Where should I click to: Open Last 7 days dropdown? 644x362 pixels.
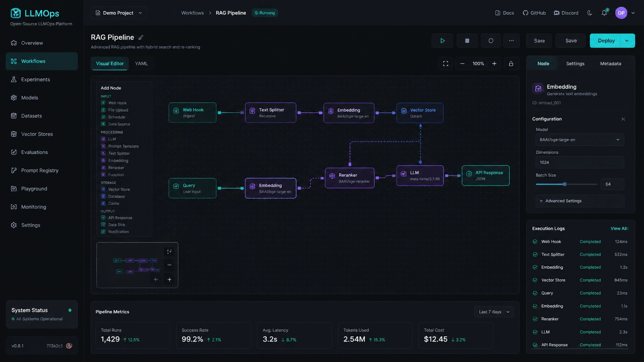(494, 312)
